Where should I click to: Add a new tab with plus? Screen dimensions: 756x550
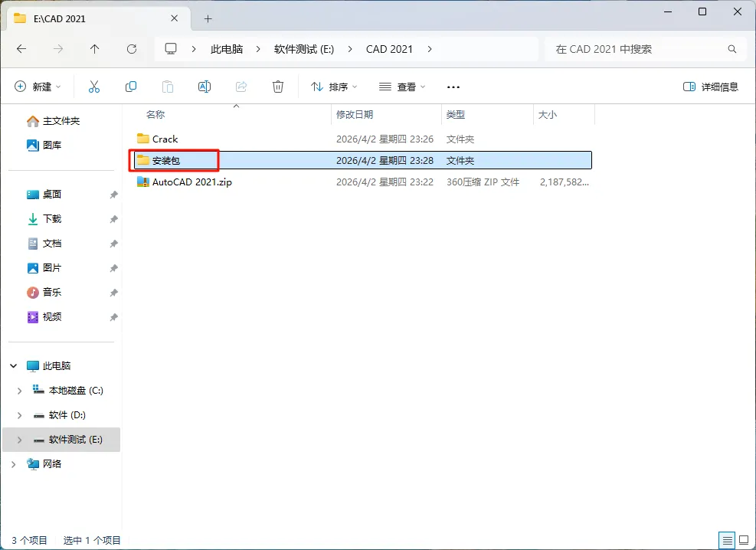(x=208, y=19)
